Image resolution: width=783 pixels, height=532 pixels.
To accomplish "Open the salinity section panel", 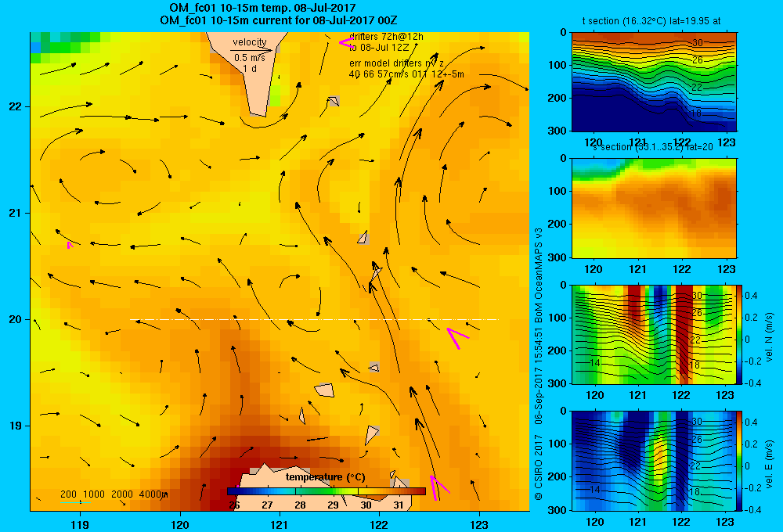I will [654, 208].
